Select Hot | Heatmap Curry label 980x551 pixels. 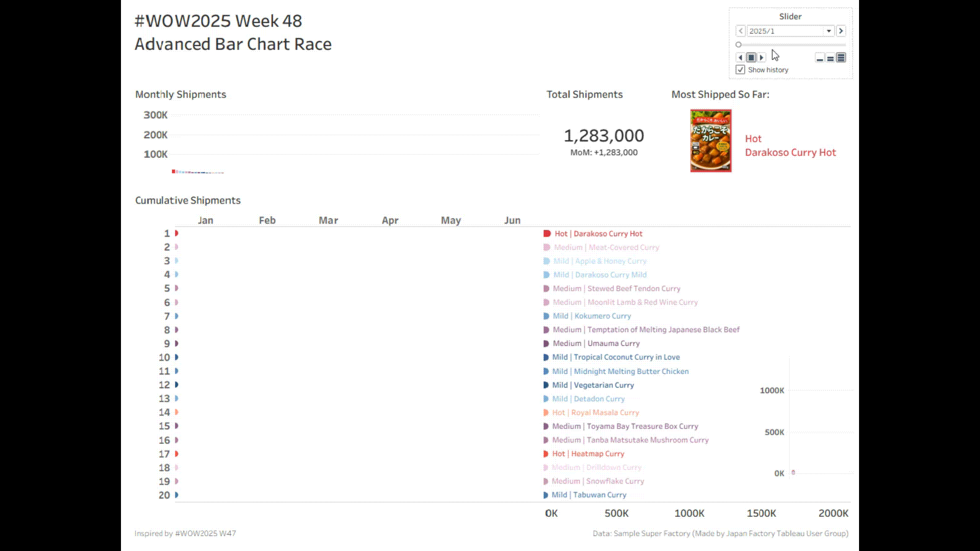pos(588,454)
